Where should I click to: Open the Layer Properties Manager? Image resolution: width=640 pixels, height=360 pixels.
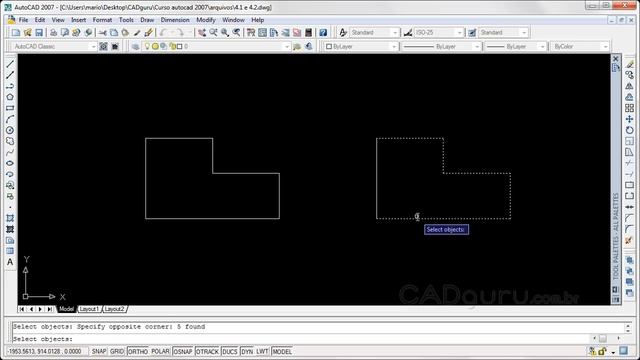coord(136,47)
